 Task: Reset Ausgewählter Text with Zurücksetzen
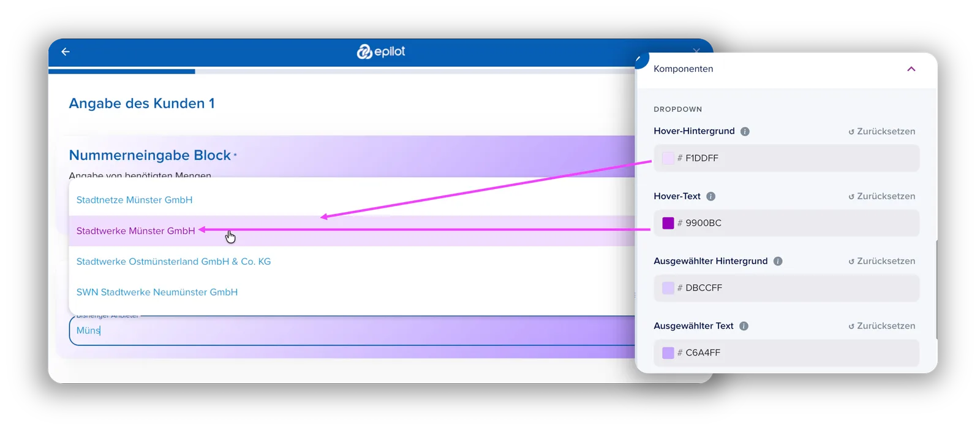[x=881, y=326]
